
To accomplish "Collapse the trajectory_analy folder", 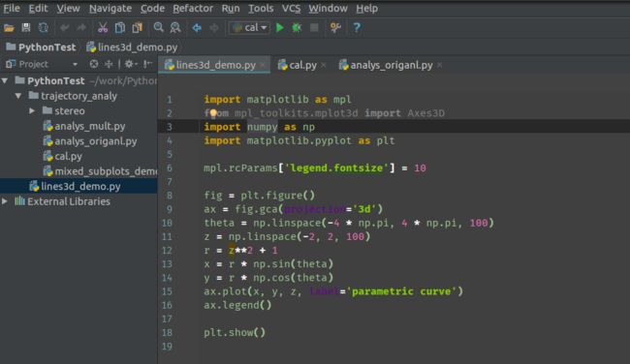I will click(x=18, y=96).
